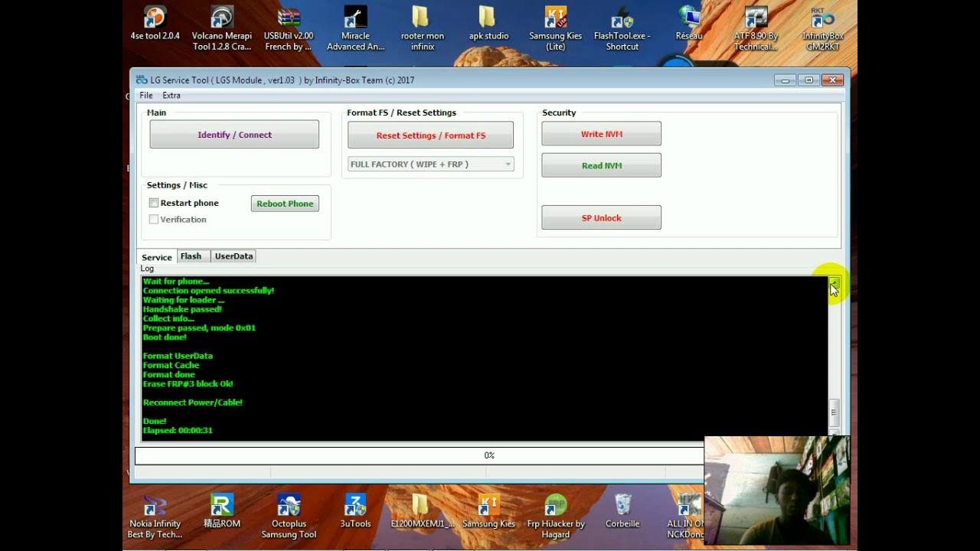Launch Samsung Kies (Lite) icon
The width and height of the screenshot is (980, 551).
555,29
